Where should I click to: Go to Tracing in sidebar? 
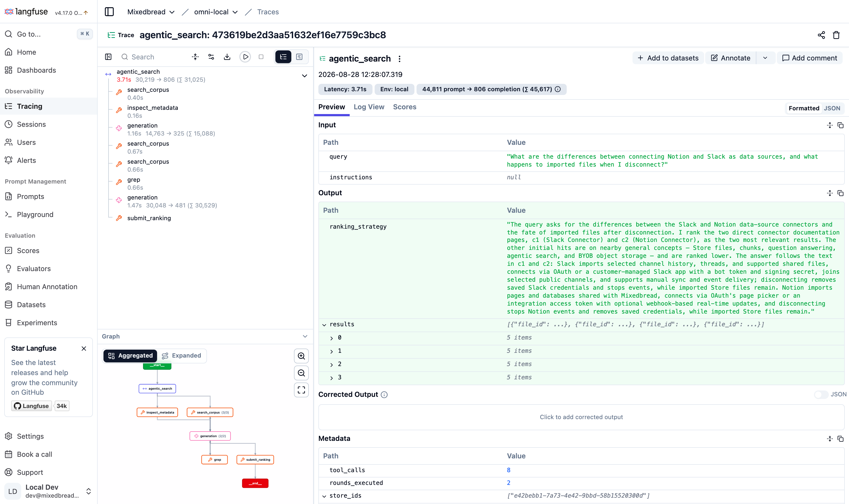49,106
